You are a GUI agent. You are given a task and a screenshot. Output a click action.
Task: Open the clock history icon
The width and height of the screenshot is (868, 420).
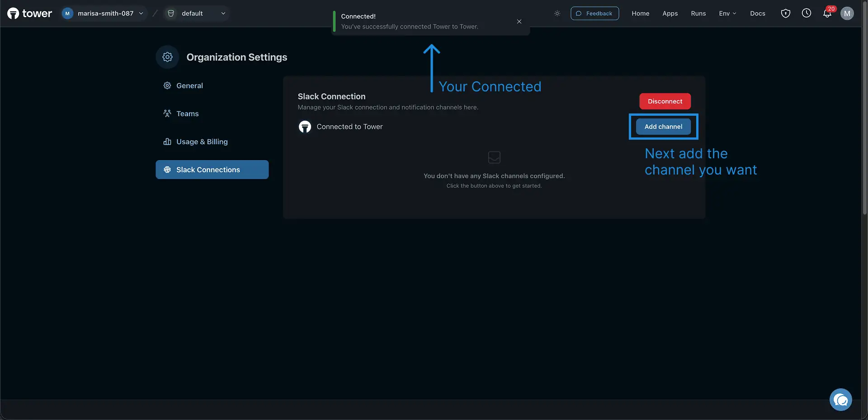click(x=807, y=13)
